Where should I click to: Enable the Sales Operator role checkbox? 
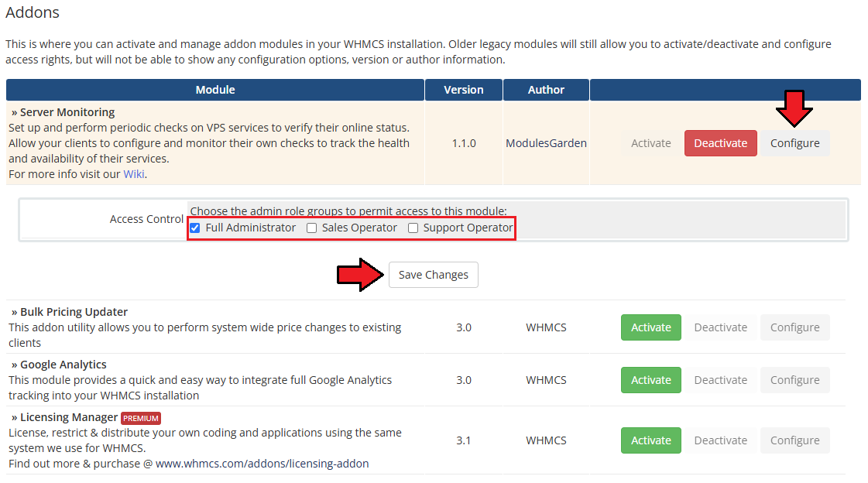[x=312, y=228]
